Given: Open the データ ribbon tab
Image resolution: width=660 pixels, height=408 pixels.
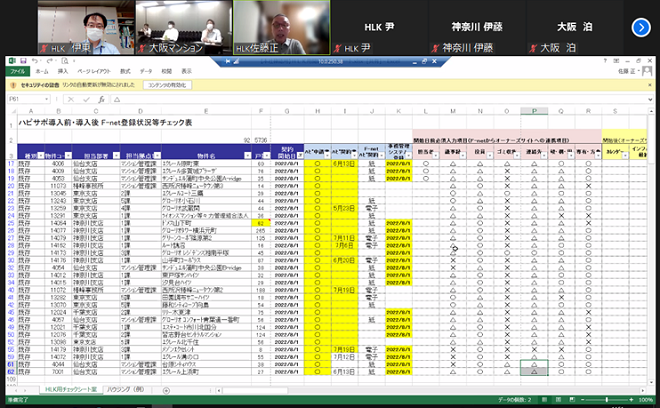Looking at the screenshot, I should point(146,71).
